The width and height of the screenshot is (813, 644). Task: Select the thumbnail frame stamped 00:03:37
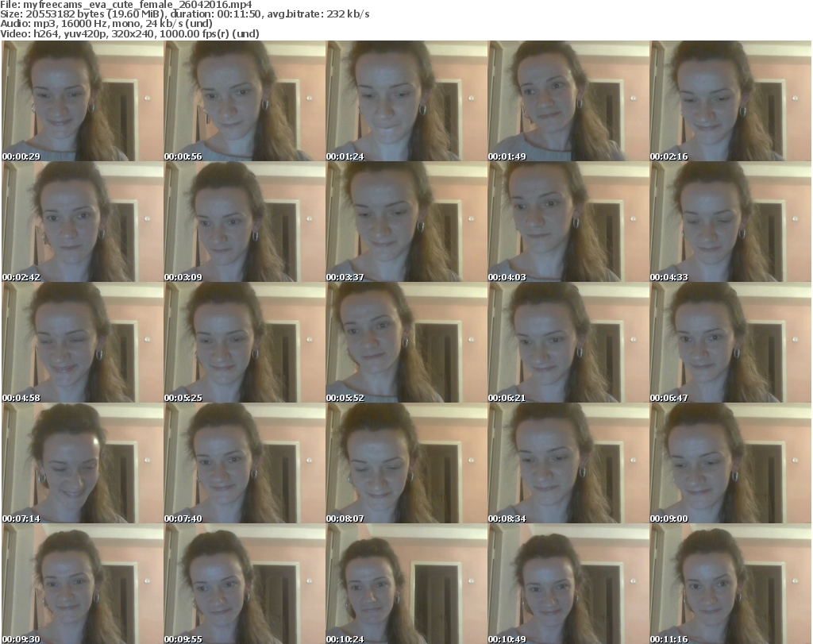(x=406, y=222)
